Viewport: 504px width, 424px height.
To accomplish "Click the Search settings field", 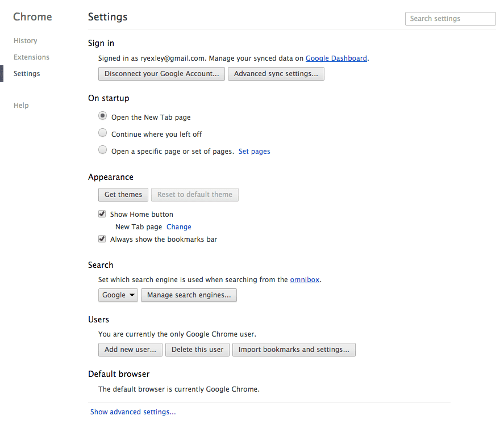I will pyautogui.click(x=451, y=19).
